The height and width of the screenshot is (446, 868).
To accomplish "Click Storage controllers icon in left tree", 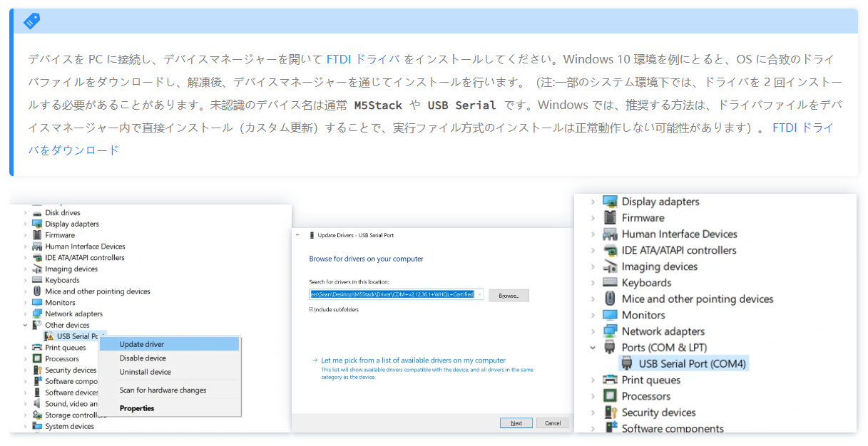I will [37, 415].
